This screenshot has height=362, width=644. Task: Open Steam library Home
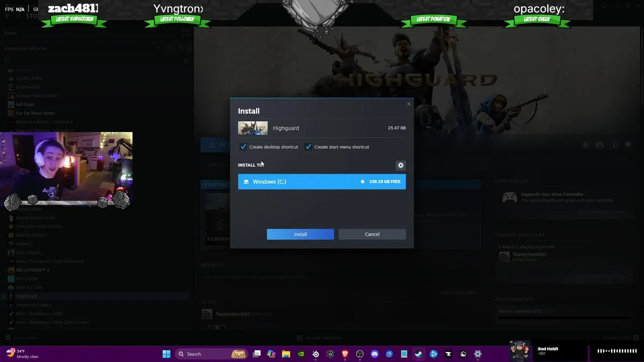tap(11, 33)
